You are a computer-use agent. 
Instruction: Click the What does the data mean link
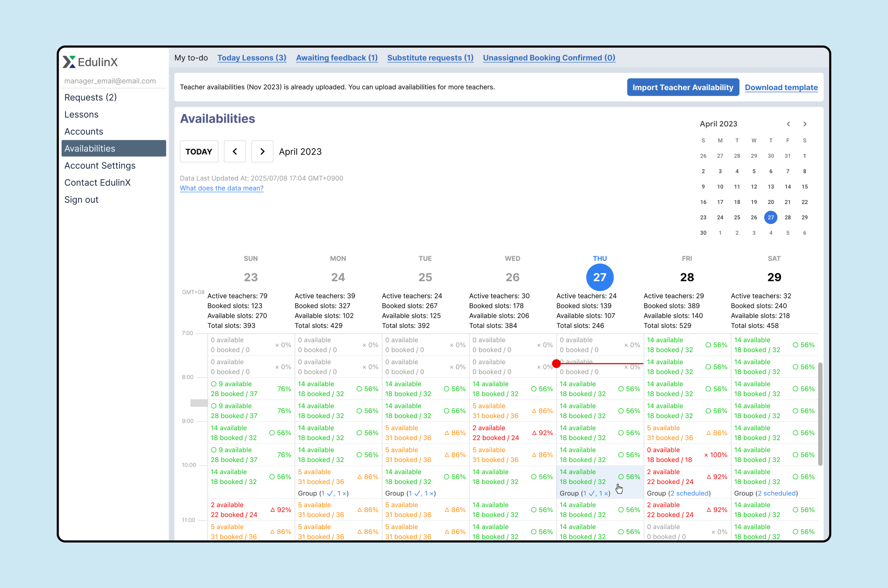[x=221, y=188]
